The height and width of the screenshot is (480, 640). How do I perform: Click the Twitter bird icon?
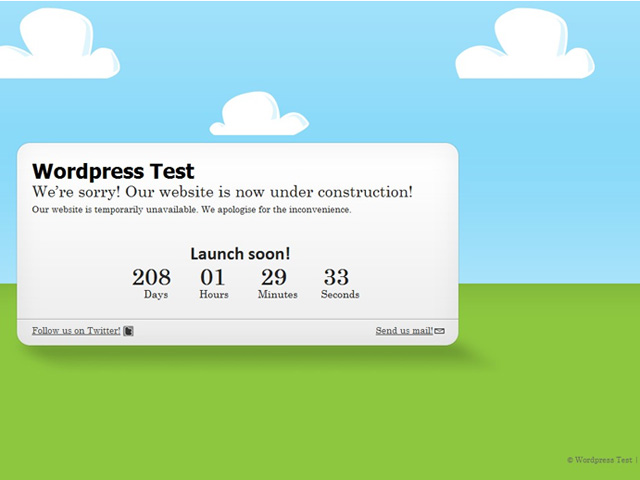coord(129,331)
